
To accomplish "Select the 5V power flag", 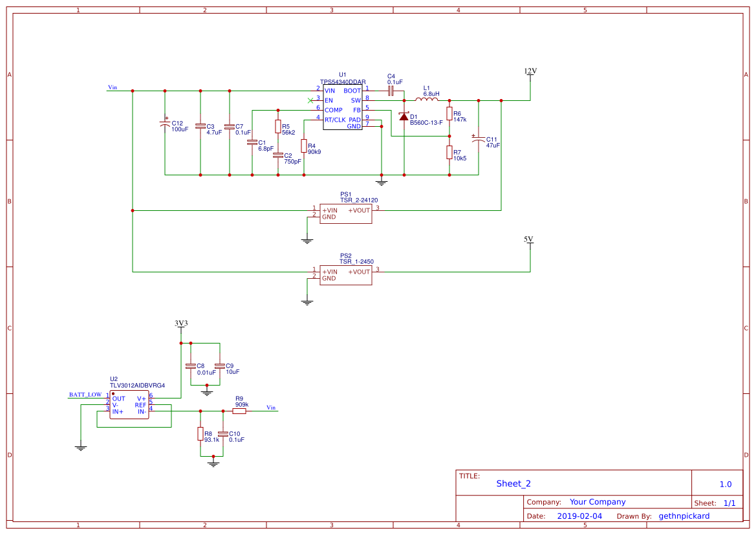I will coord(529,241).
